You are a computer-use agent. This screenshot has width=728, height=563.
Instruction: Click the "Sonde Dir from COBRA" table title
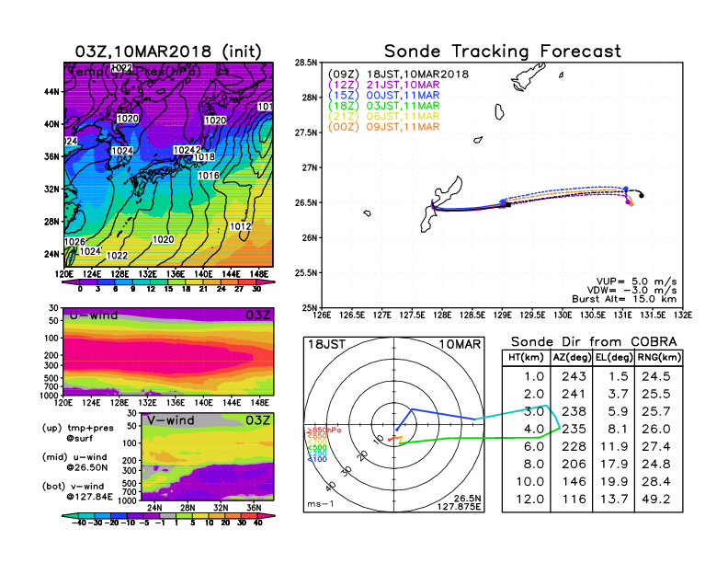point(594,342)
